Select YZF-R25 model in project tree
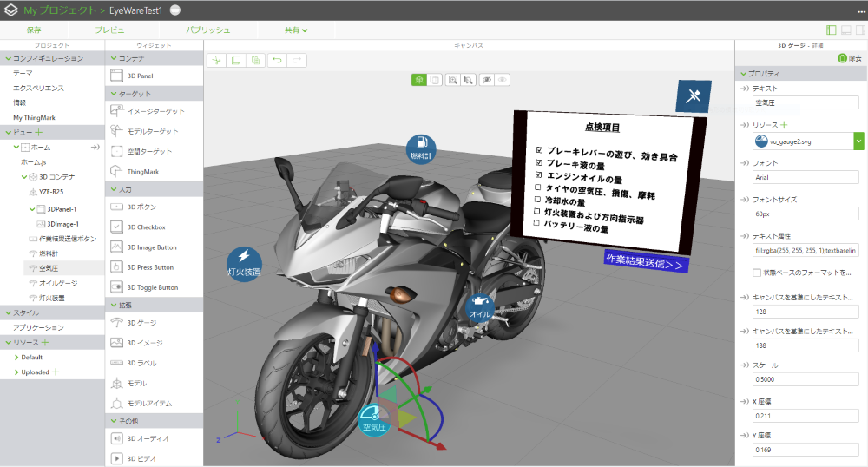868x467 pixels. click(51, 192)
